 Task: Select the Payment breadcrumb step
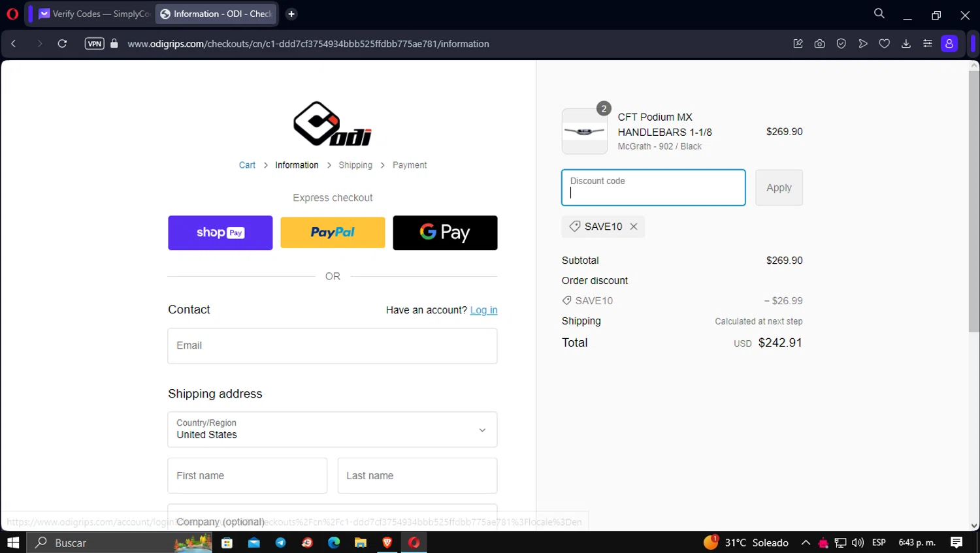coord(410,165)
